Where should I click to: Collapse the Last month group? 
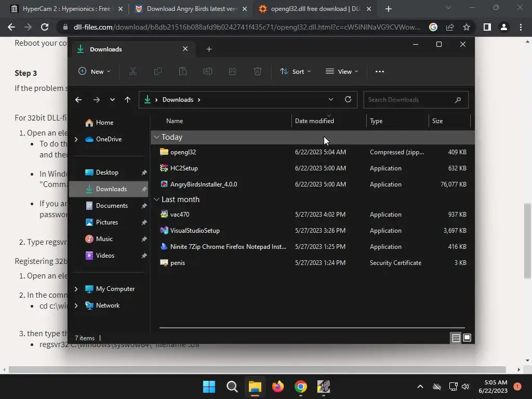tap(156, 199)
